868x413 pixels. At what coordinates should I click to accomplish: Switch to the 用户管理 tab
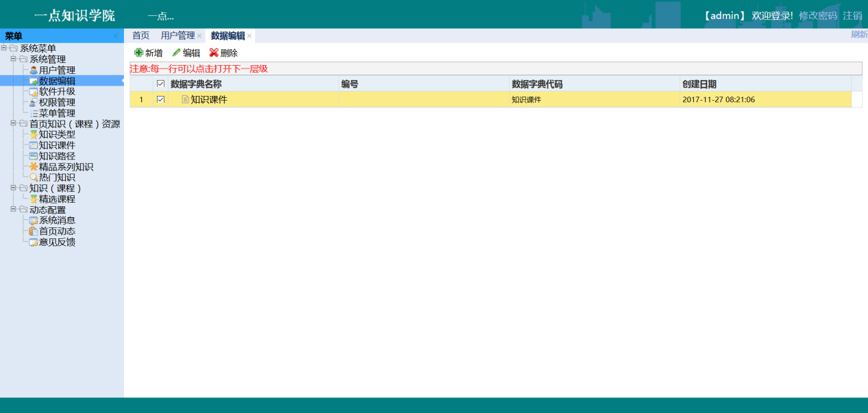click(x=177, y=36)
